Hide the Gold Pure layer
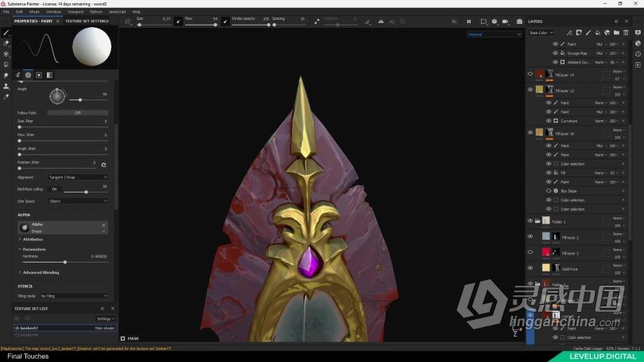This screenshot has width=644, height=362. click(530, 268)
